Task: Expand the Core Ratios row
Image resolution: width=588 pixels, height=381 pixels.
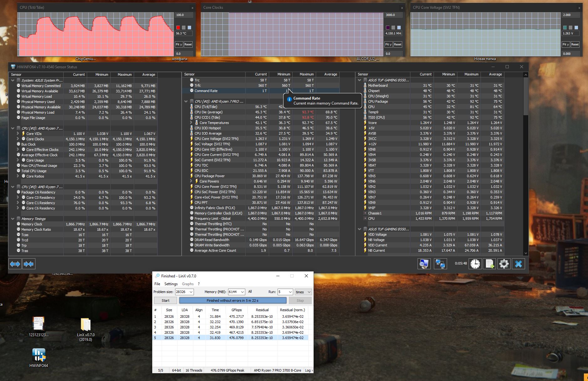Action: pos(18,176)
